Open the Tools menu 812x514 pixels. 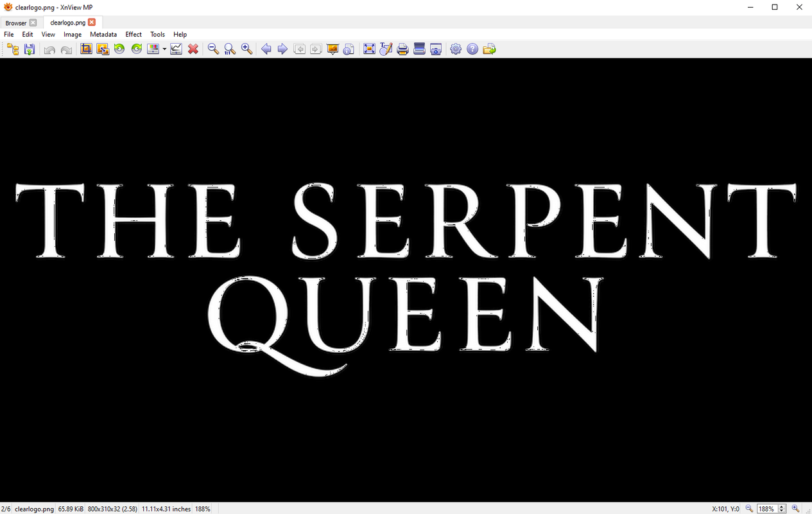coord(157,35)
